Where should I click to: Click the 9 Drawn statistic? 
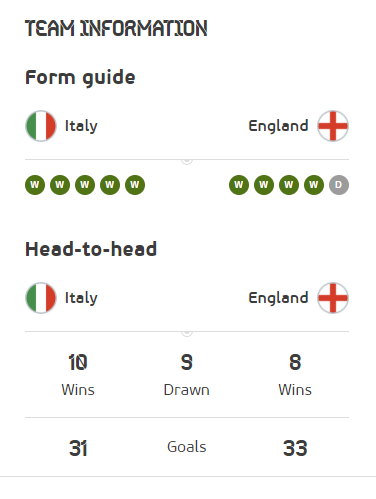[187, 375]
